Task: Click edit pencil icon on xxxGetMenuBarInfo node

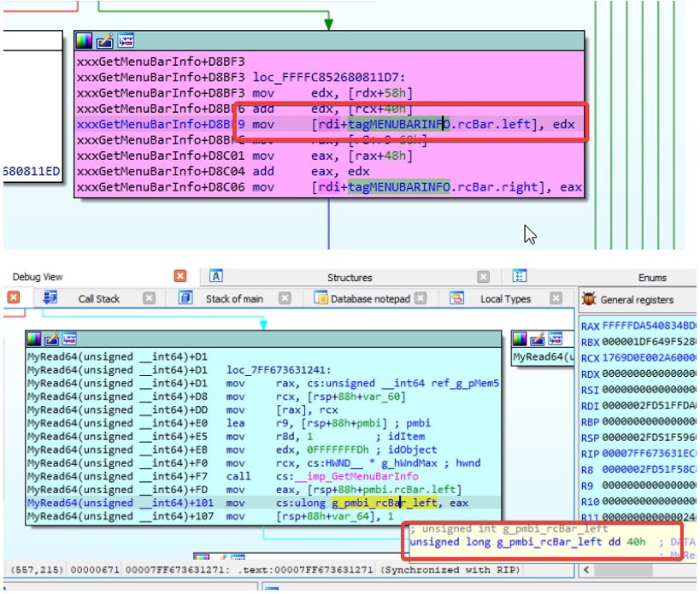Action: [x=105, y=41]
